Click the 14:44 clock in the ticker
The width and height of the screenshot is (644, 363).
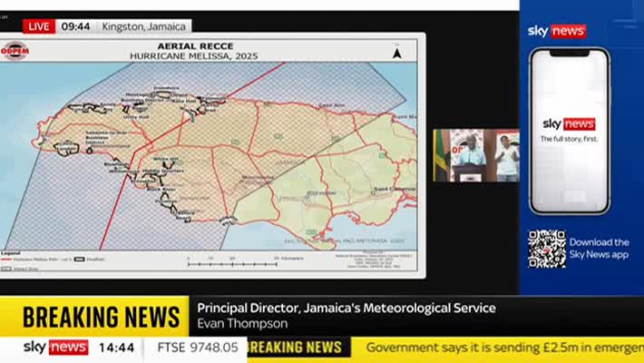(x=117, y=348)
